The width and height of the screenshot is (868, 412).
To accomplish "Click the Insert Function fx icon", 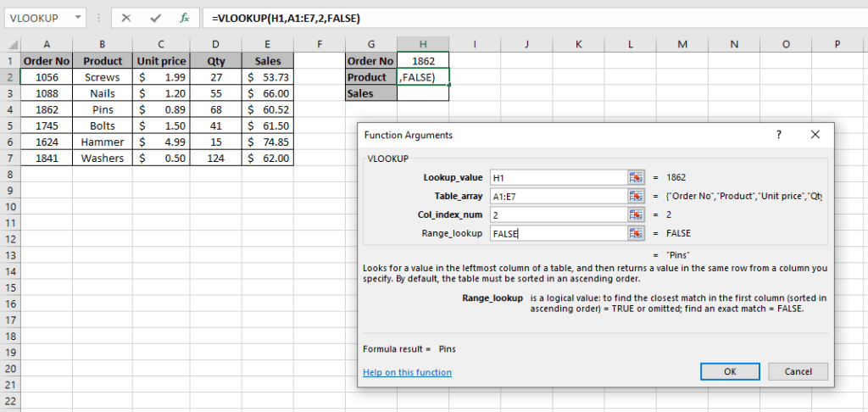I will pos(184,18).
